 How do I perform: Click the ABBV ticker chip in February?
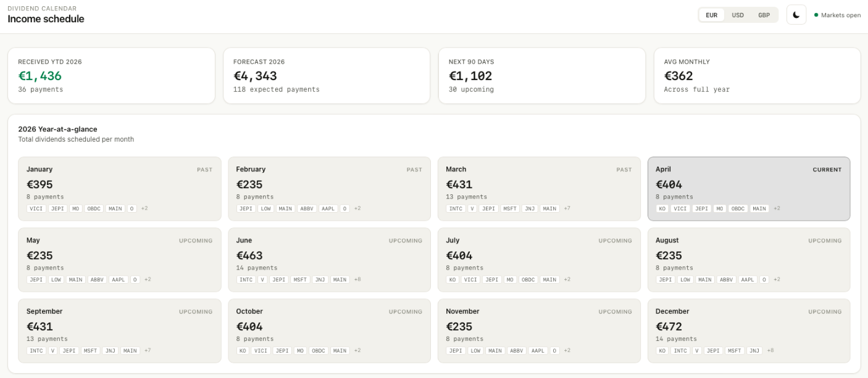[x=306, y=208]
